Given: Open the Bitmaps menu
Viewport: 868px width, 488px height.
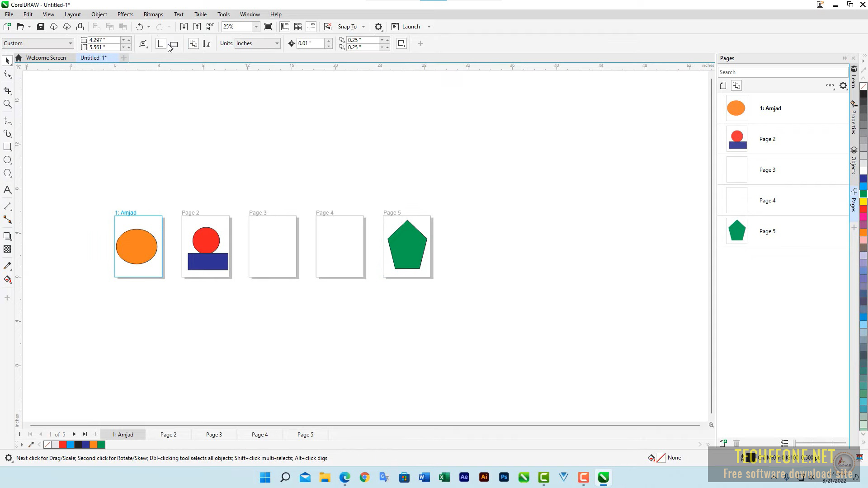Looking at the screenshot, I should tap(153, 14).
